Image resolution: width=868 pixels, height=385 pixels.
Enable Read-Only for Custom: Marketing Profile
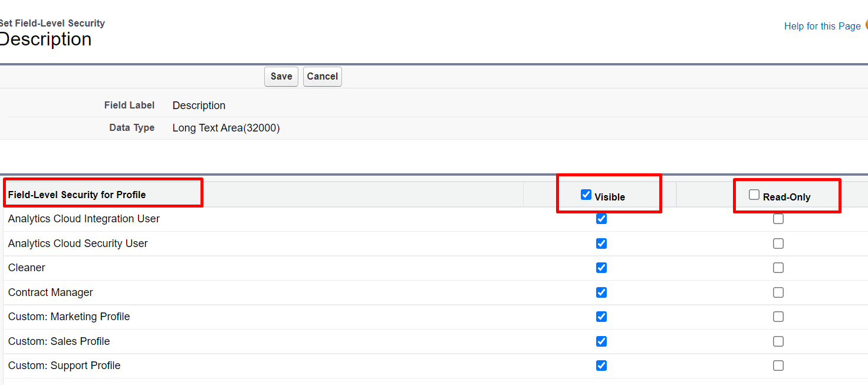(778, 317)
